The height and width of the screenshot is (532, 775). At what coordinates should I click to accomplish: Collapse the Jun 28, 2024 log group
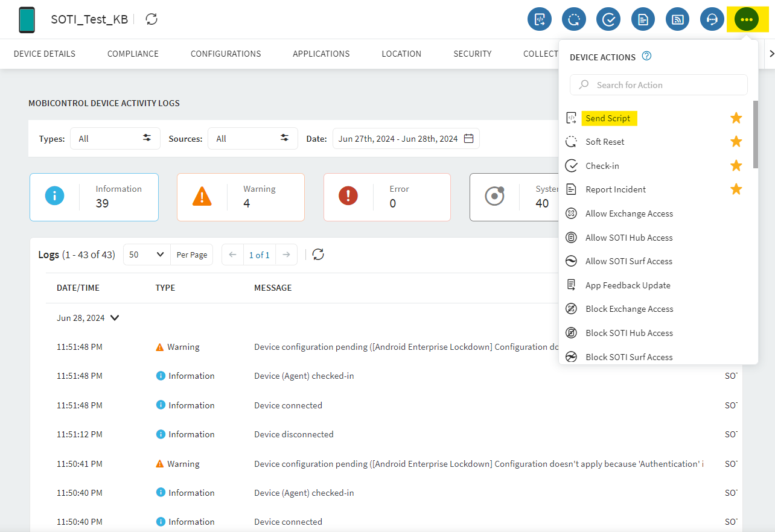pos(115,318)
